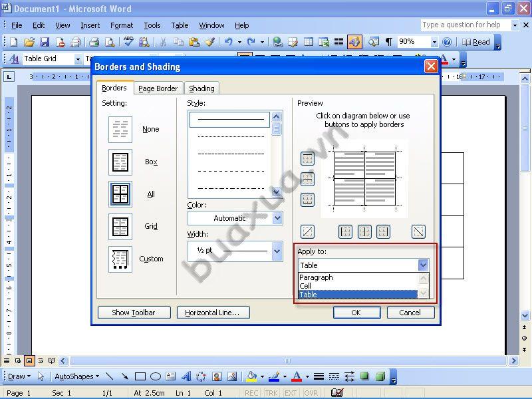
Task: Open Print Preview icon
Action: tap(110, 42)
